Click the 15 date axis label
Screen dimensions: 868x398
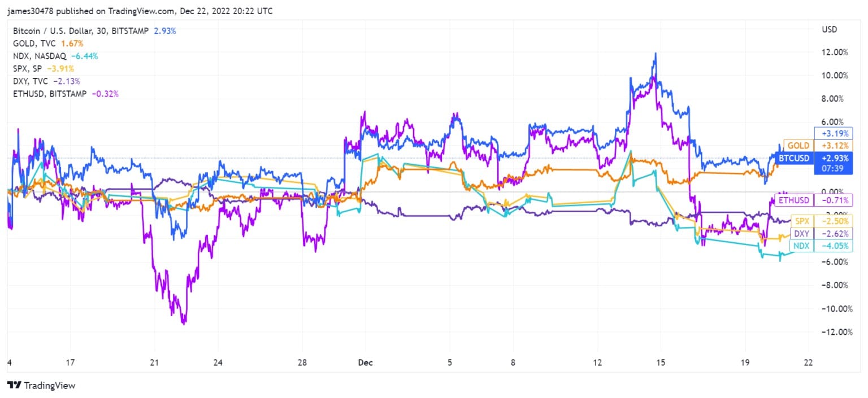[x=661, y=362]
